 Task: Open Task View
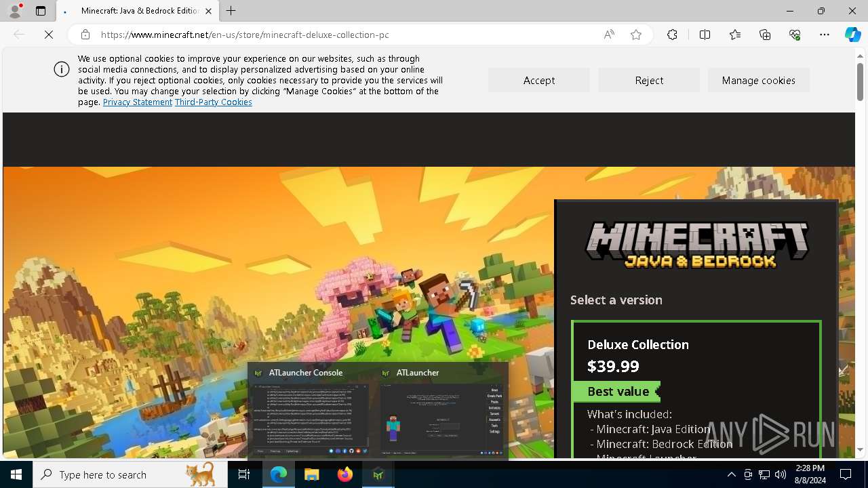[x=244, y=474]
